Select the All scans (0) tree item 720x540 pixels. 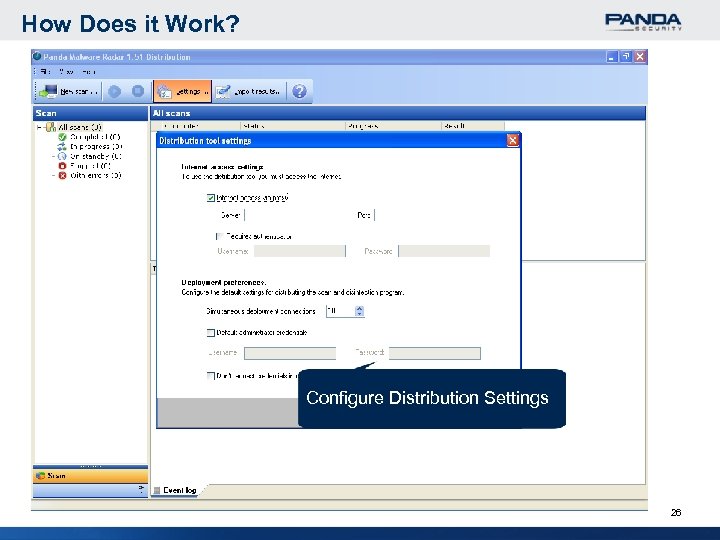pyautogui.click(x=79, y=127)
